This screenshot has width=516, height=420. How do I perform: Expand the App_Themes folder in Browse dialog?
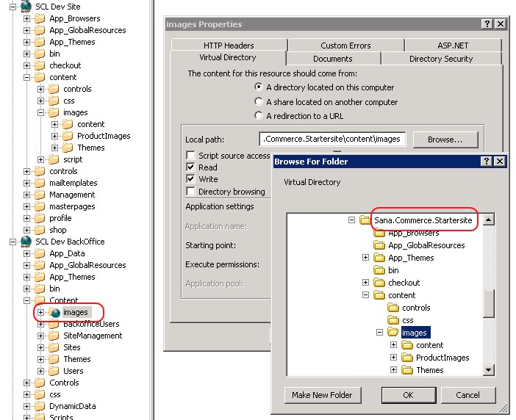(366, 258)
